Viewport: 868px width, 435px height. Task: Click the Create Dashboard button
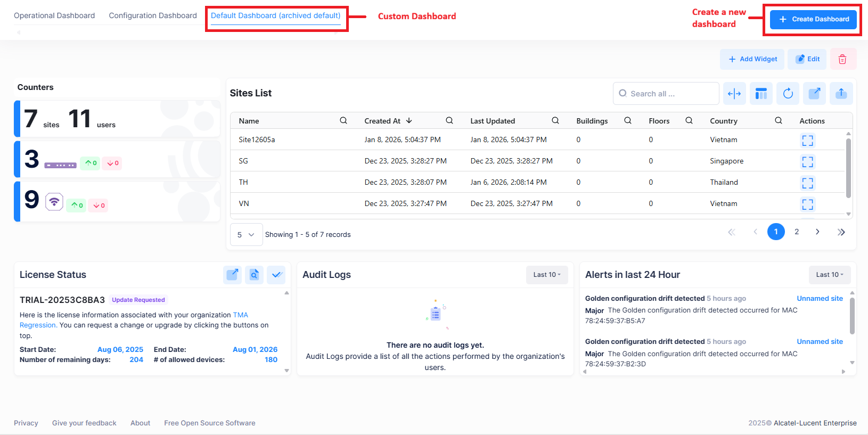pos(813,19)
